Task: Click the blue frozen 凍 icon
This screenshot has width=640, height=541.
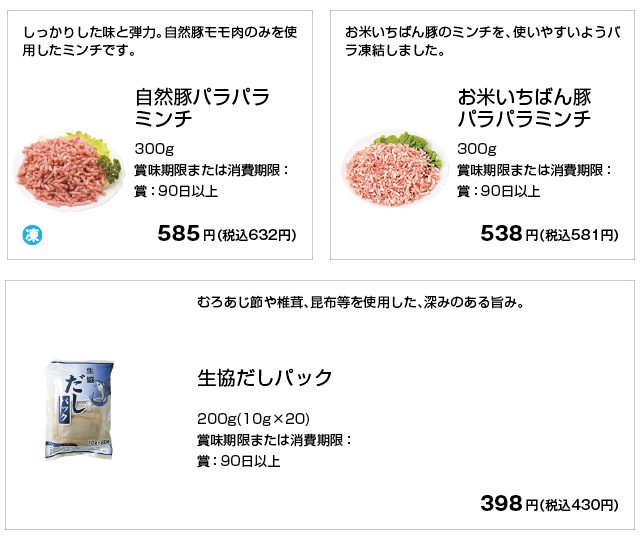Action: pos(31,236)
